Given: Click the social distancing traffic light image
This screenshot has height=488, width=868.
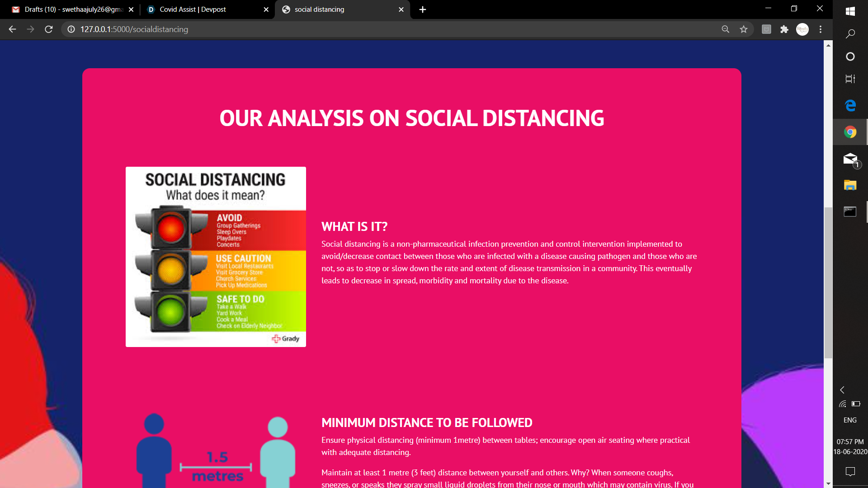Looking at the screenshot, I should (216, 257).
